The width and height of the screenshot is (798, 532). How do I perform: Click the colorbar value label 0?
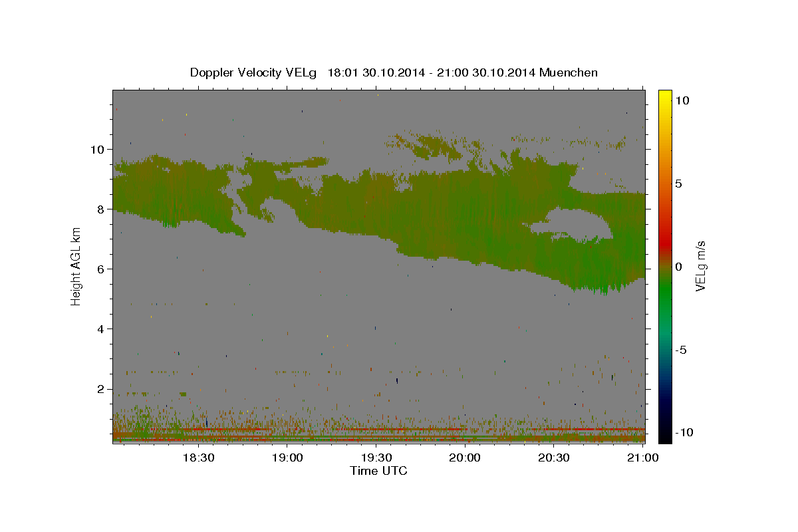point(678,266)
